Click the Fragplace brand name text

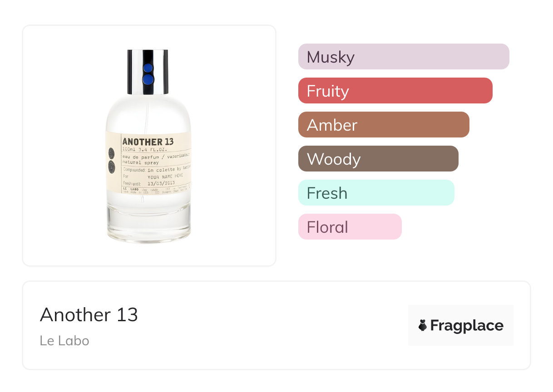click(467, 326)
